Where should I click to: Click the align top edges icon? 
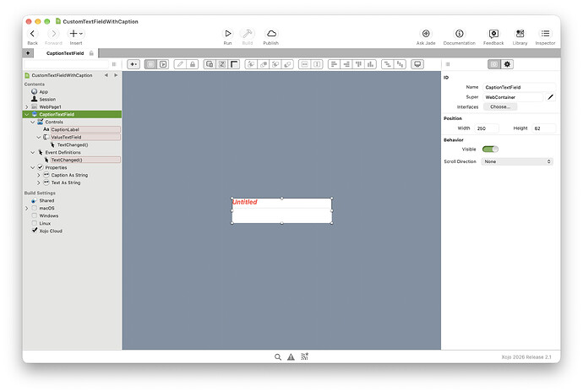coord(358,64)
